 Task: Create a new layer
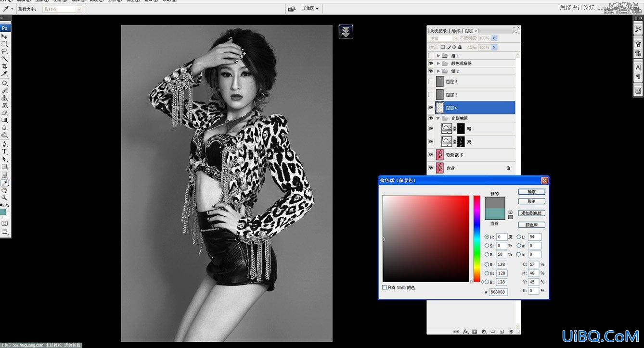pos(501,332)
